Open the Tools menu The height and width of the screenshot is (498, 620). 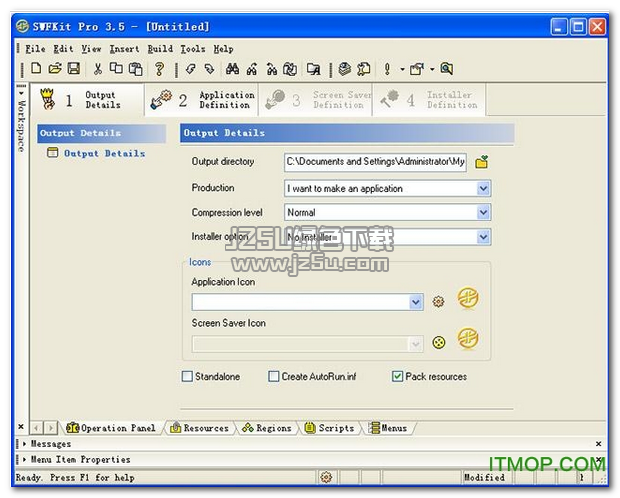click(193, 49)
